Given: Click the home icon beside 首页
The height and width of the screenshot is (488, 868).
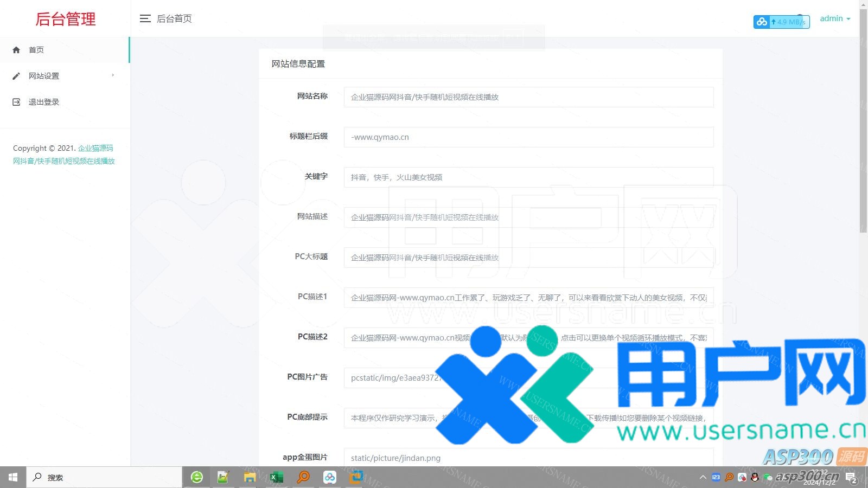Looking at the screenshot, I should [16, 50].
